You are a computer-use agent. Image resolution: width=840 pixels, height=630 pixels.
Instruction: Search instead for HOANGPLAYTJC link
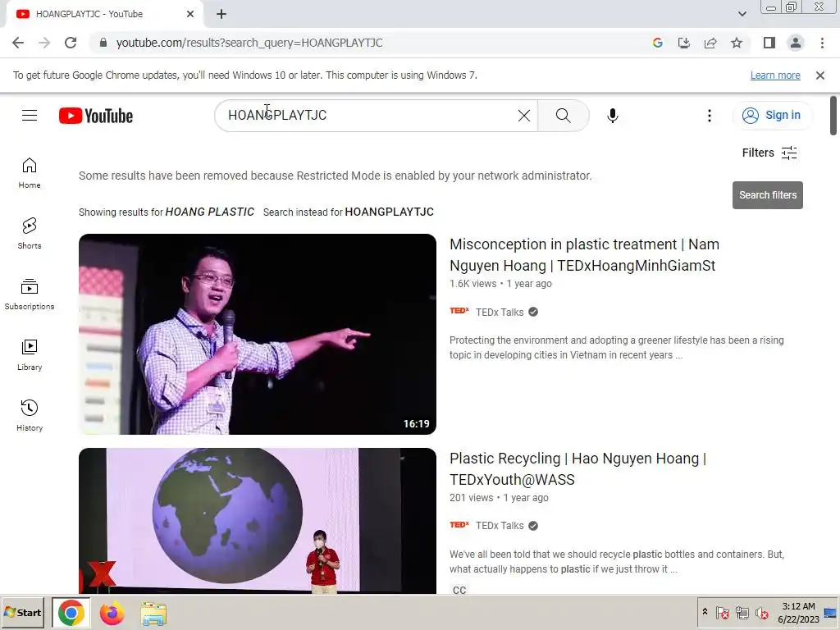point(389,212)
